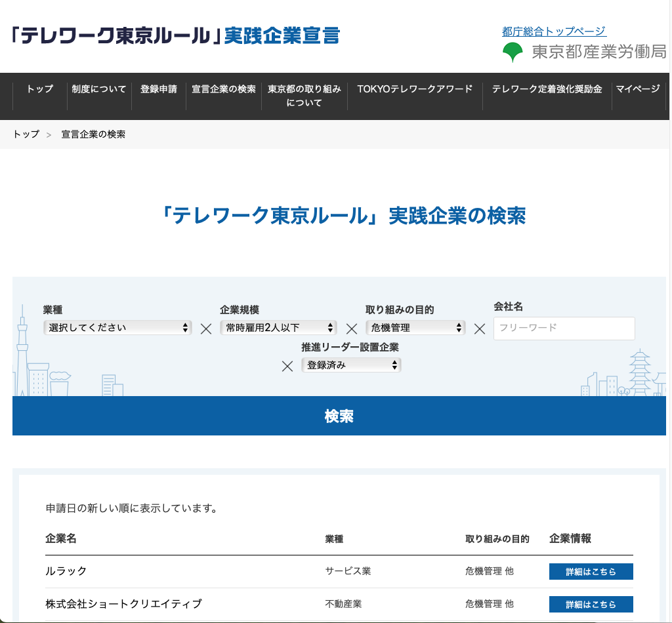Click the トップ breadcrumb link

pos(26,134)
